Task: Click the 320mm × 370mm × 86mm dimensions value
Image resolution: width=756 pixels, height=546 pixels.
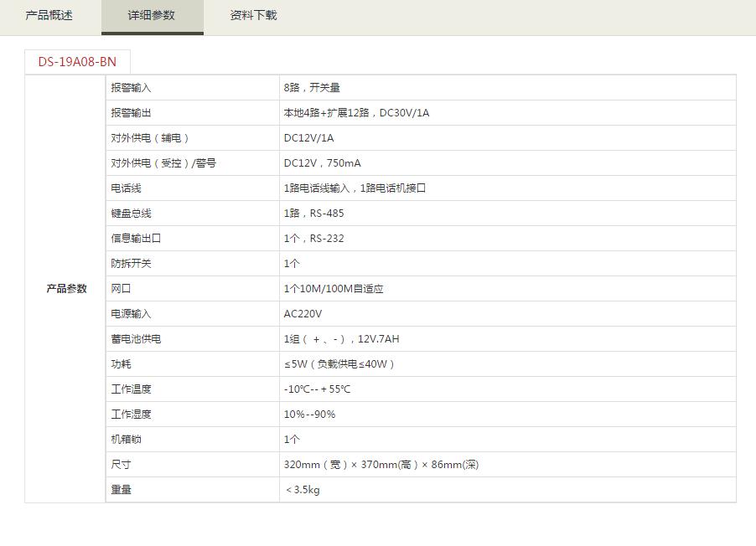Action: [381, 465]
